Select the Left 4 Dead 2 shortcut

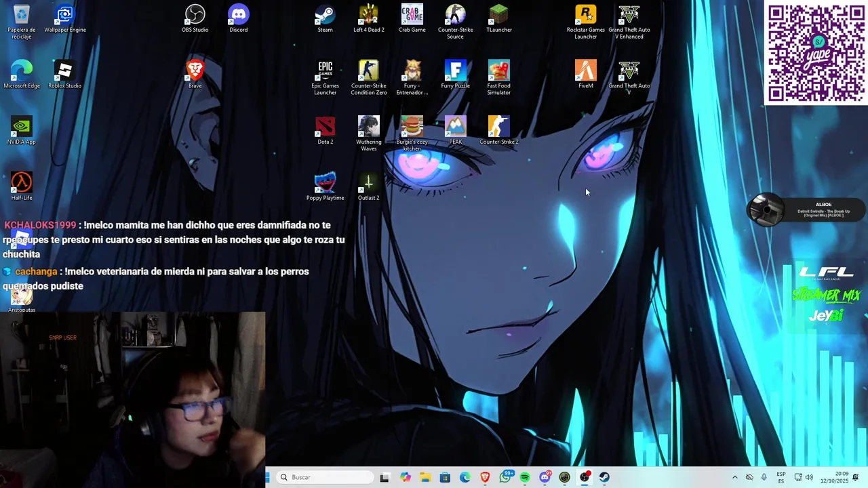point(368,18)
